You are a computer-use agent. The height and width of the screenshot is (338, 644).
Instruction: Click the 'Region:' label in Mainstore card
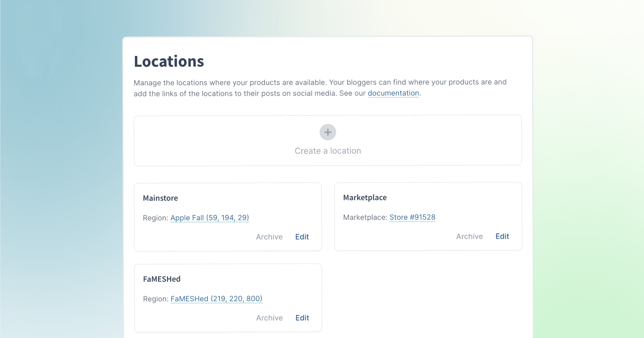click(156, 218)
